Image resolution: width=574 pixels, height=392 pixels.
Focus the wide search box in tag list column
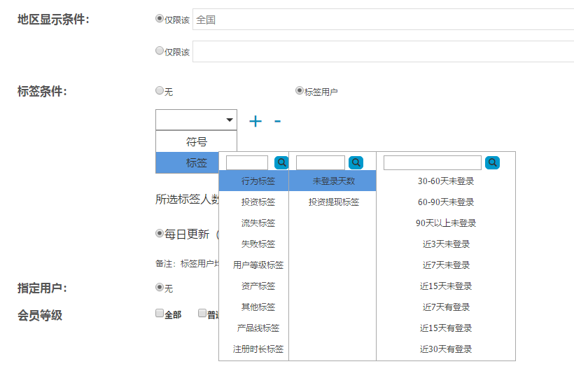click(433, 162)
